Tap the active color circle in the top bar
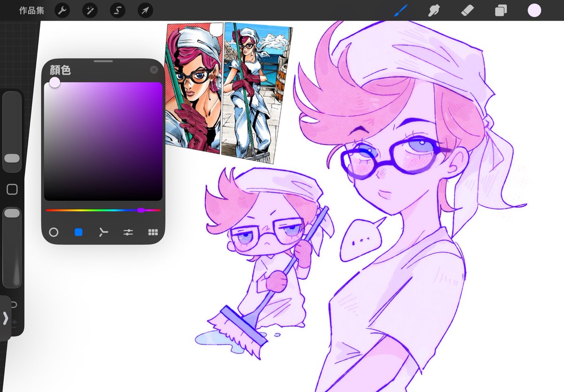This screenshot has height=392, width=564. pos(534,10)
